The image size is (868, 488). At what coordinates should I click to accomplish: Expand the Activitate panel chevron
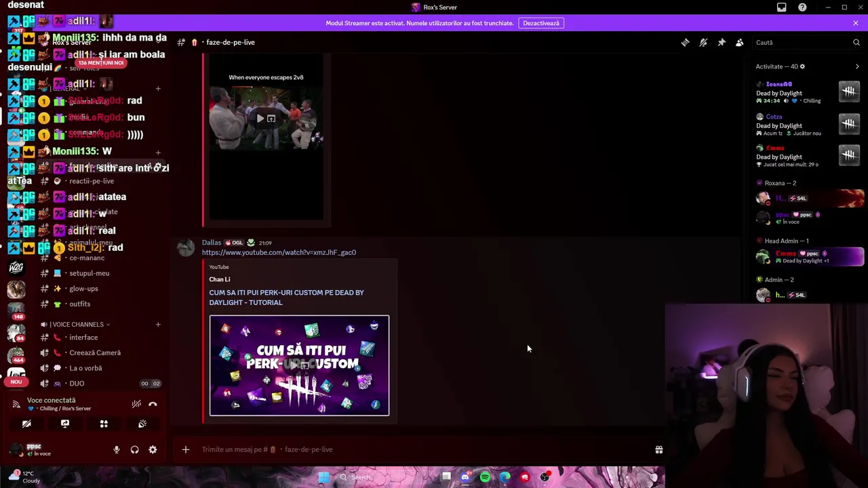coord(857,66)
